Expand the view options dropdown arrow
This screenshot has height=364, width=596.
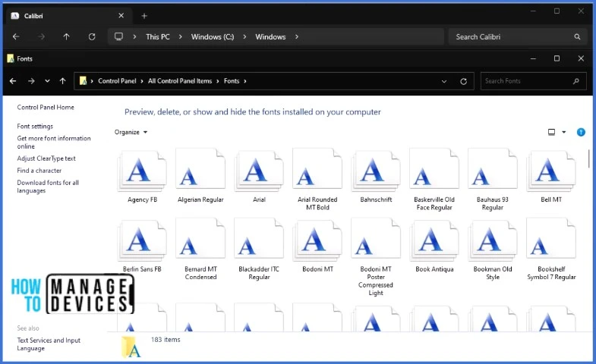[563, 132]
